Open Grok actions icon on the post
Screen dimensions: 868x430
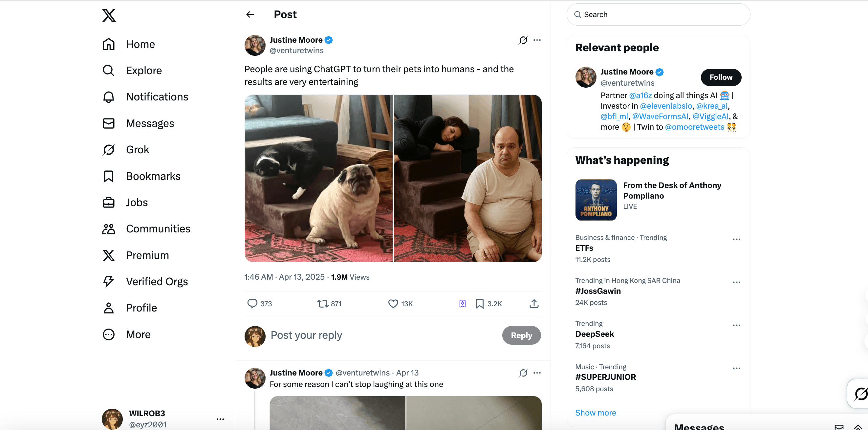click(x=523, y=40)
